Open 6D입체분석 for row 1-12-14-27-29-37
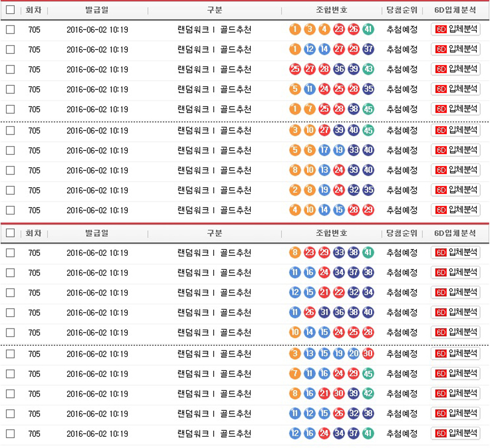490x448 pixels. click(456, 50)
